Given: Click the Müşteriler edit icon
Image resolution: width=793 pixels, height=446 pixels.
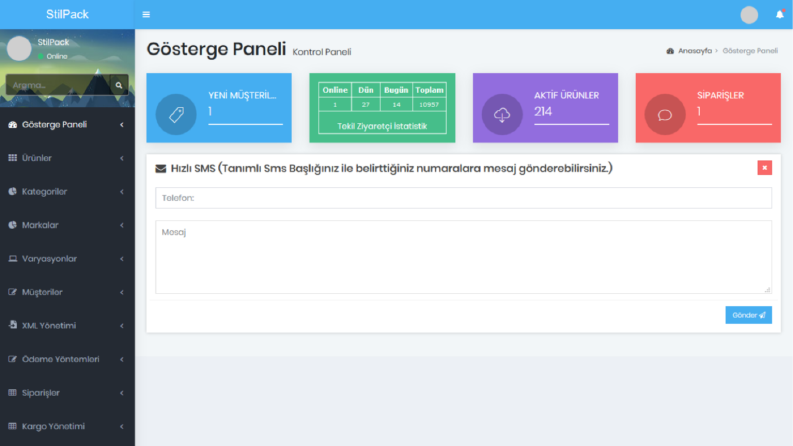Looking at the screenshot, I should click(13, 292).
